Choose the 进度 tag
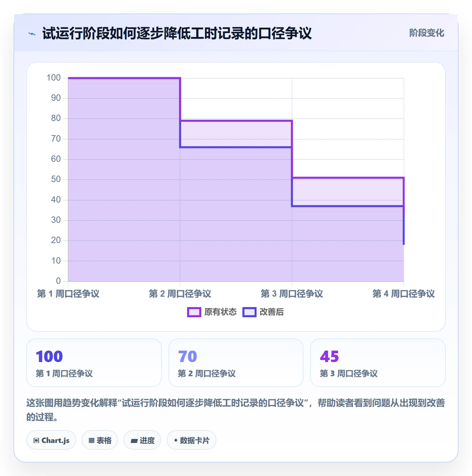472x476 pixels. tap(142, 440)
